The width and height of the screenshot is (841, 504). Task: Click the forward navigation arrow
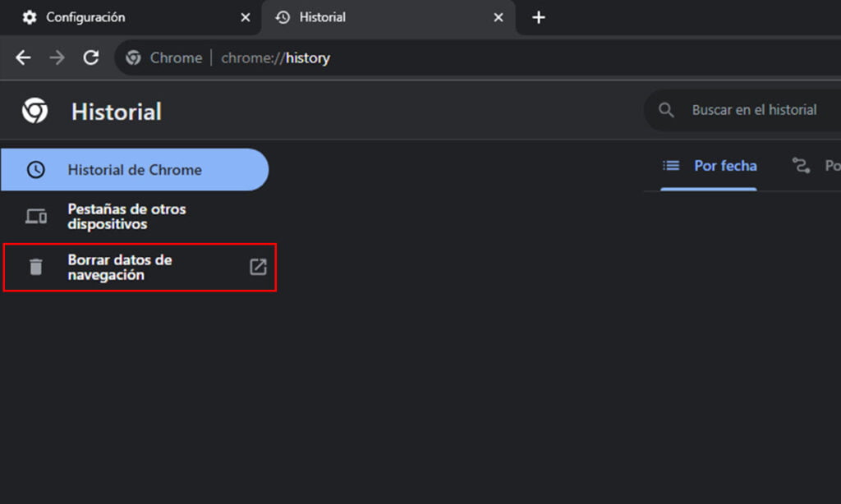(x=57, y=57)
